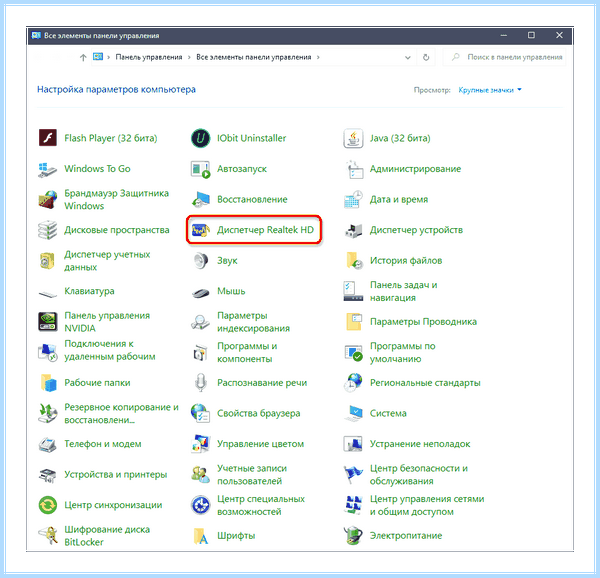Screen dimensions: 600x578
Task: Open Программы и компоненты link
Action: click(x=247, y=352)
